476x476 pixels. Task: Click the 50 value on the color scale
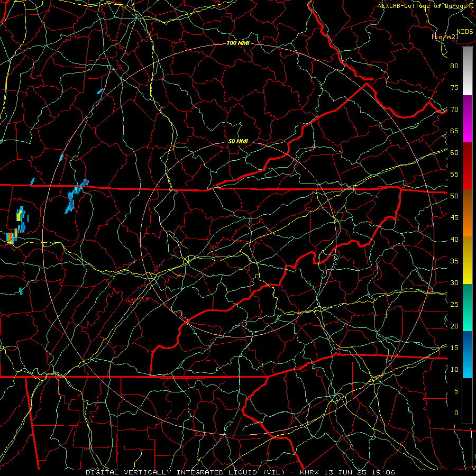454,196
